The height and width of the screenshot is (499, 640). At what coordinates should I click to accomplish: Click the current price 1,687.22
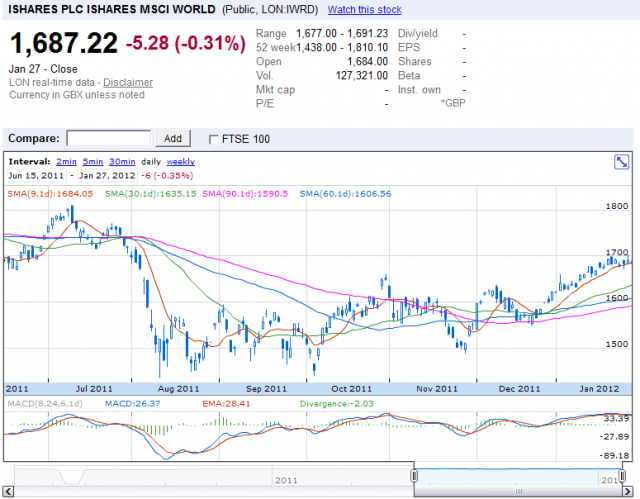[x=63, y=43]
